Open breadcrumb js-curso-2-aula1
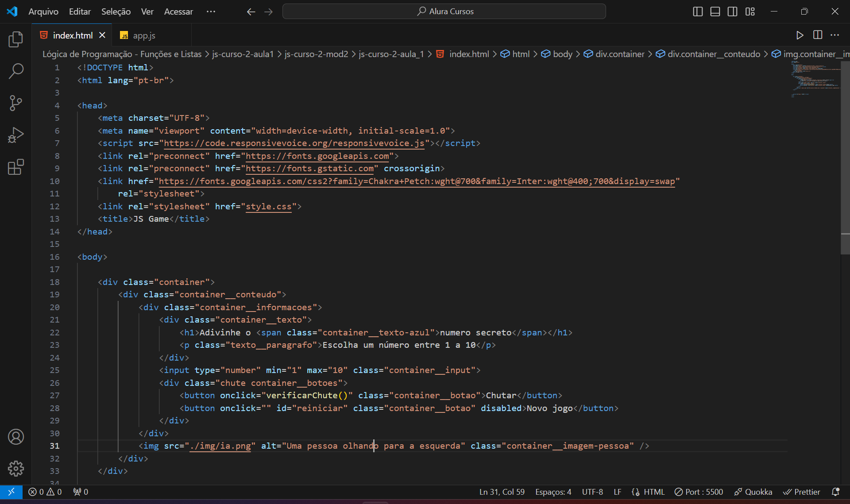850x504 pixels. (243, 54)
